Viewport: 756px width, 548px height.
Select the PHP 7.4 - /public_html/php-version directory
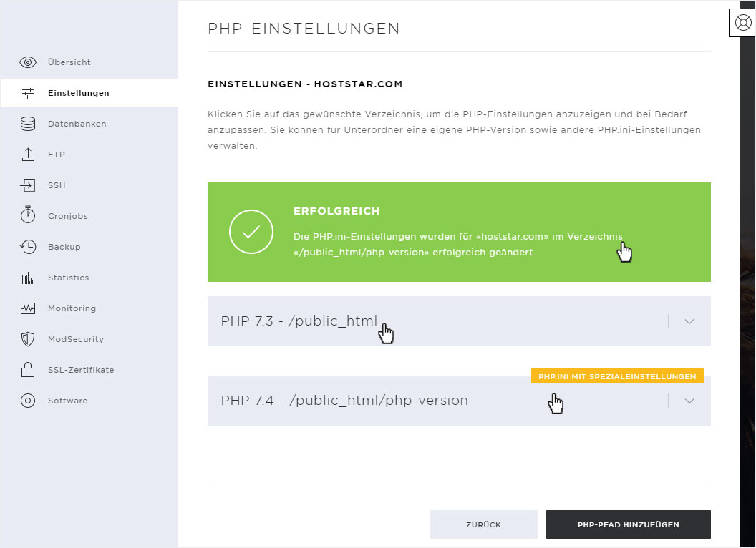459,401
